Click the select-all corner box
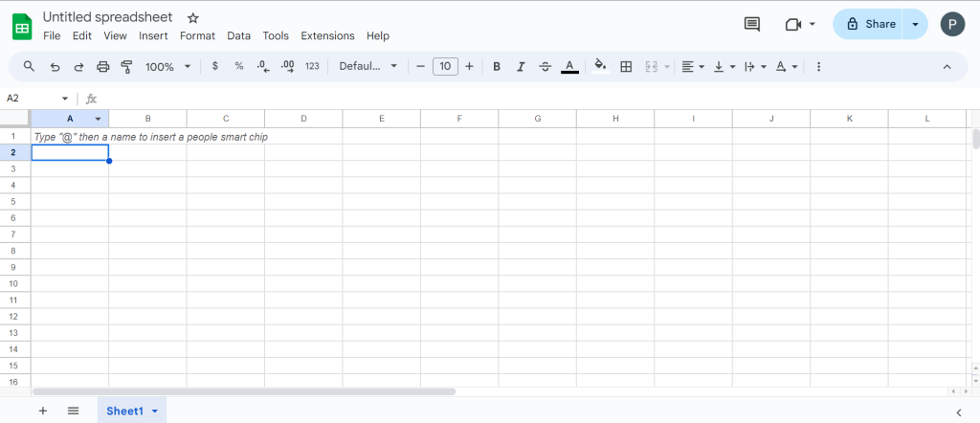Screen dimensions: 980x423 pos(15,118)
